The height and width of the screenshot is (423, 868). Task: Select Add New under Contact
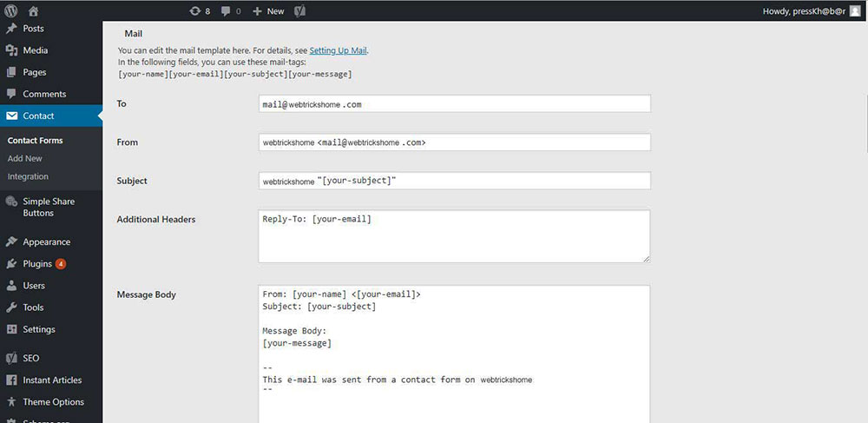25,159
